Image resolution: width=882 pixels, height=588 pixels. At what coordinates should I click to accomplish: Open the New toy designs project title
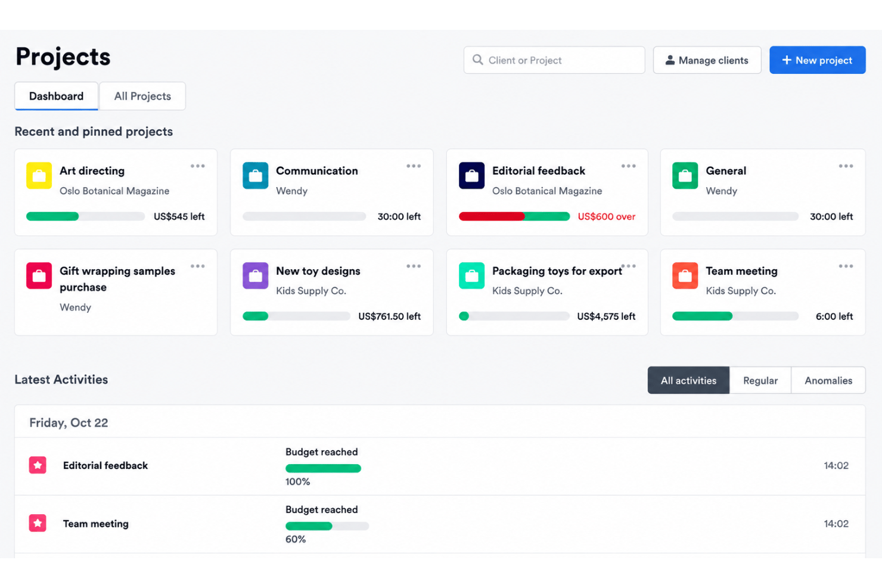click(x=318, y=271)
